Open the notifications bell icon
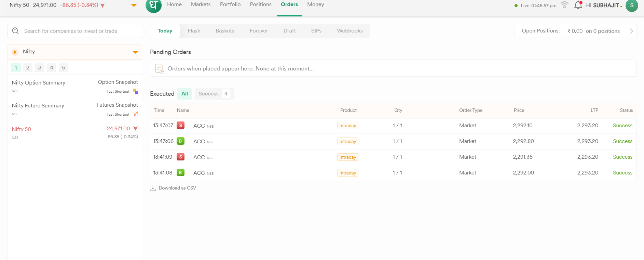644x260 pixels. coord(578,5)
